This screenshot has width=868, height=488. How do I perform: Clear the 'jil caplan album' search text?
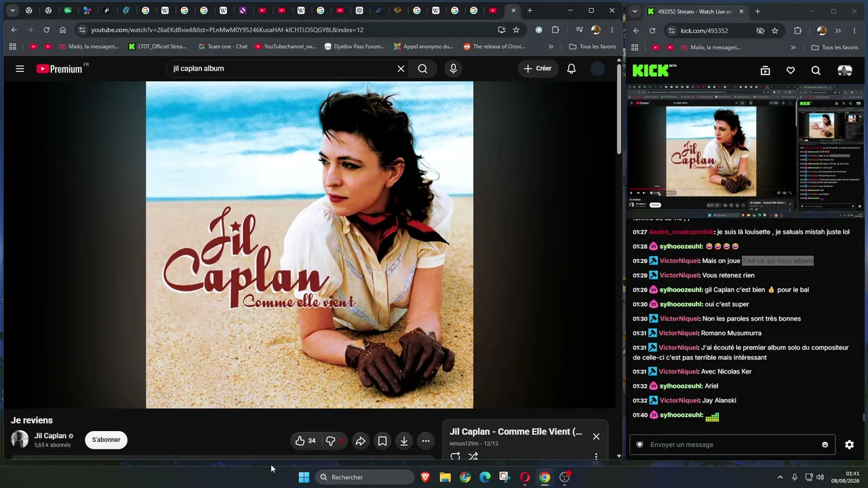401,68
